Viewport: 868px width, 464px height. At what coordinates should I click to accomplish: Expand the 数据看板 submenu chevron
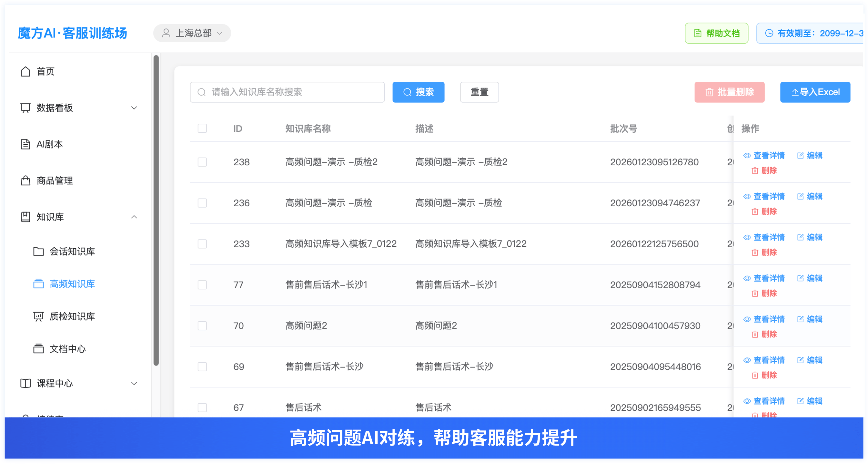click(134, 108)
